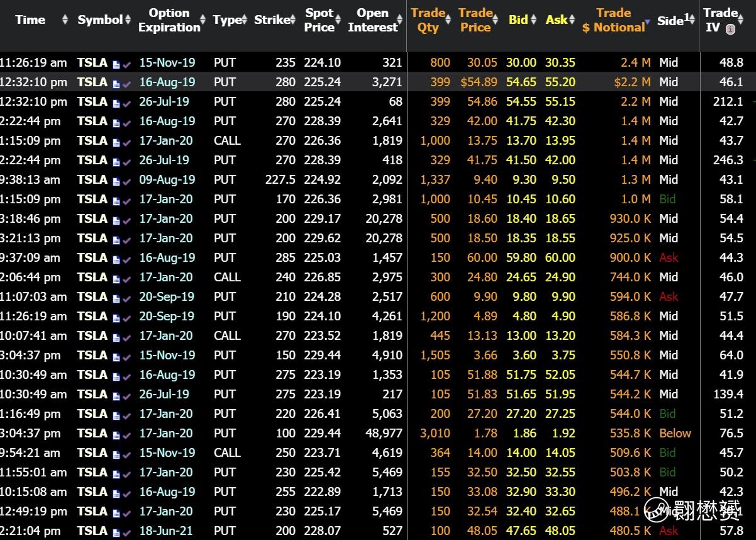Open TSLA symbol on the 9:54:21 am row

(92, 453)
